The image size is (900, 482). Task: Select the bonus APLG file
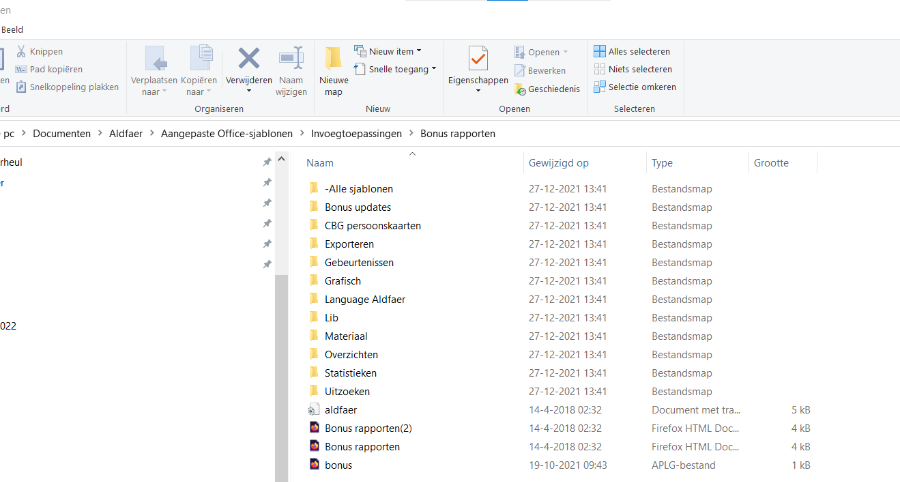click(338, 465)
